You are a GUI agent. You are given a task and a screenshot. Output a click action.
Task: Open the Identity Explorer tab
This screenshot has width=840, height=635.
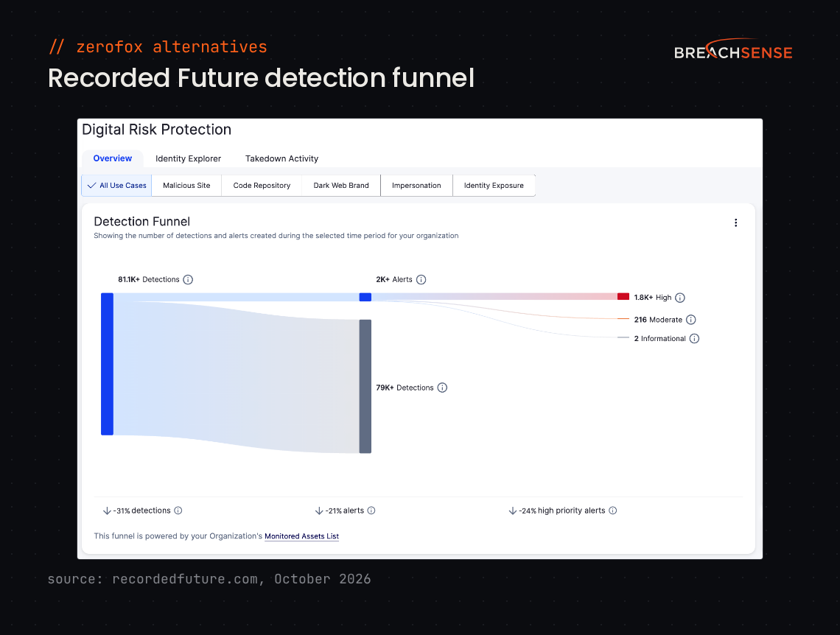pyautogui.click(x=188, y=158)
